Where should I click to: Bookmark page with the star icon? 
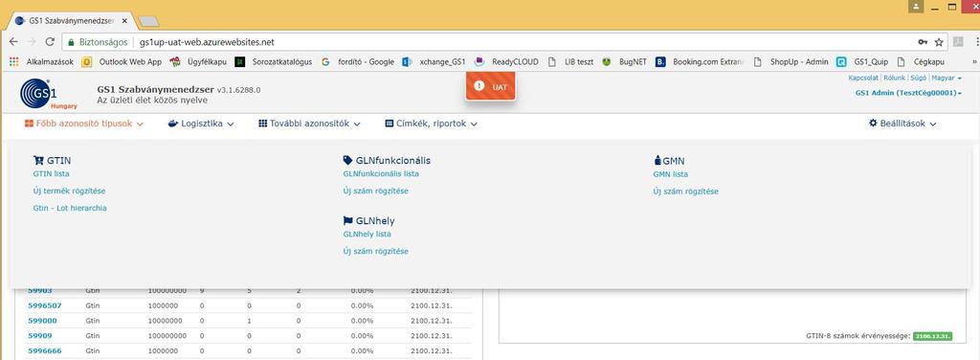(939, 42)
